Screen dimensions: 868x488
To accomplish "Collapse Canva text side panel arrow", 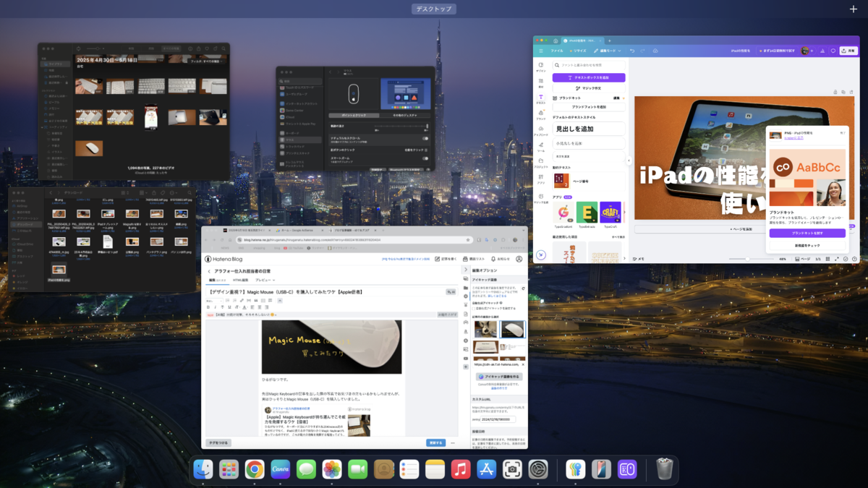I will point(629,160).
